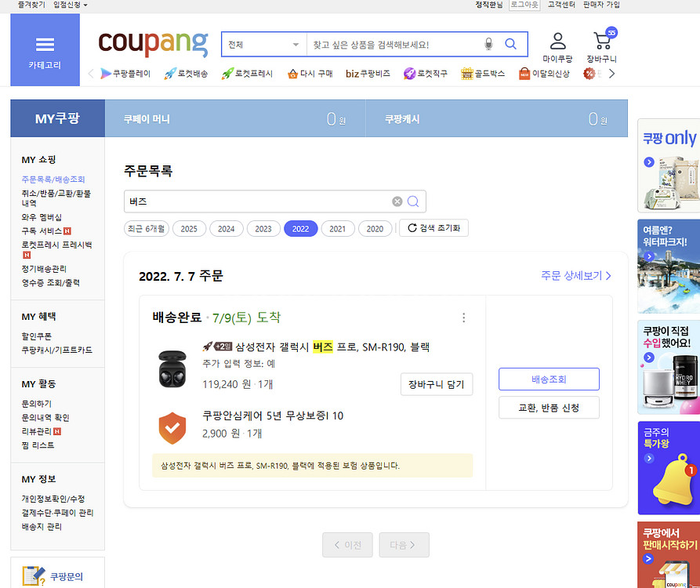
Task: Click the Galaxy Buds Pro thumbnail
Action: click(172, 368)
